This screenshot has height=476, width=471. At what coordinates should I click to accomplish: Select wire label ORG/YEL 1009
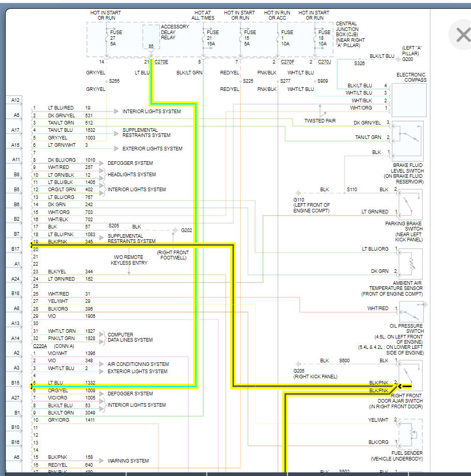(x=71, y=390)
